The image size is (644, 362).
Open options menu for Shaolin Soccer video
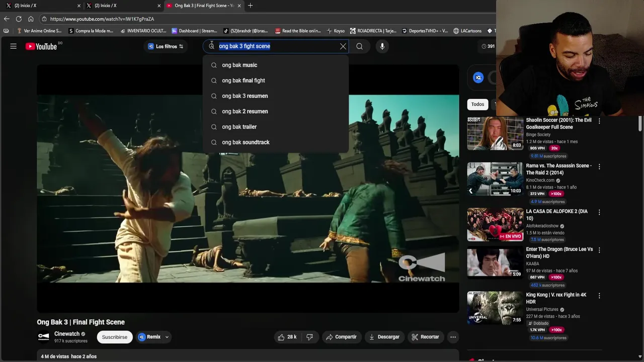599,121
